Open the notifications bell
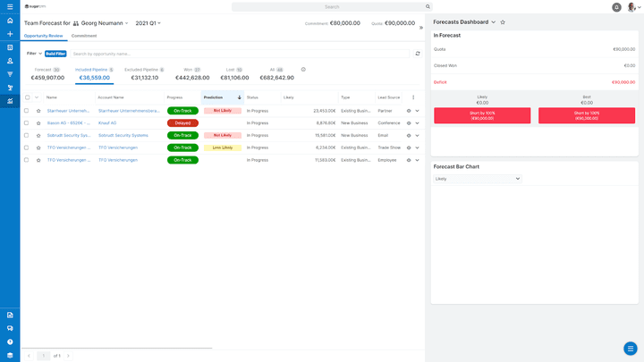The image size is (644, 362). [x=616, y=7]
